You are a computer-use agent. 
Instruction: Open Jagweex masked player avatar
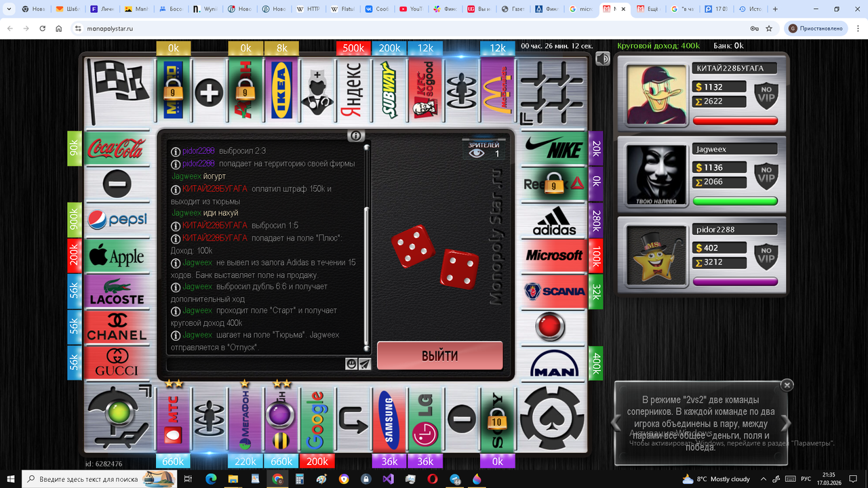657,175
